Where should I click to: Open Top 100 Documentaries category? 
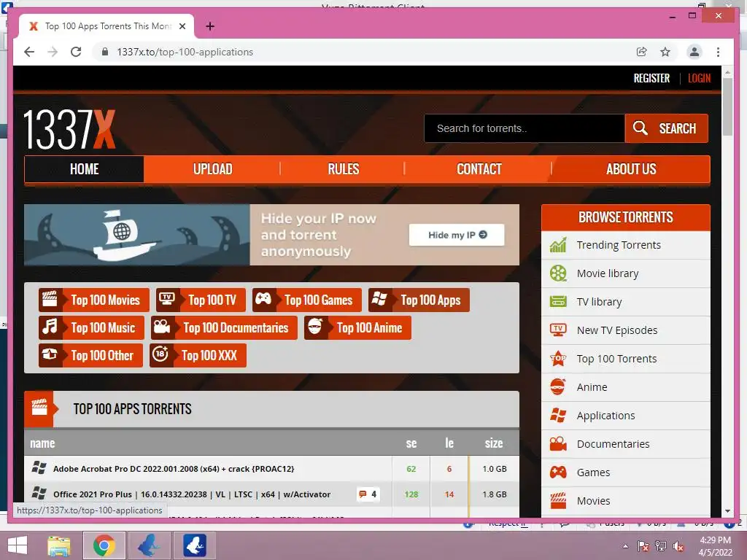coord(224,327)
